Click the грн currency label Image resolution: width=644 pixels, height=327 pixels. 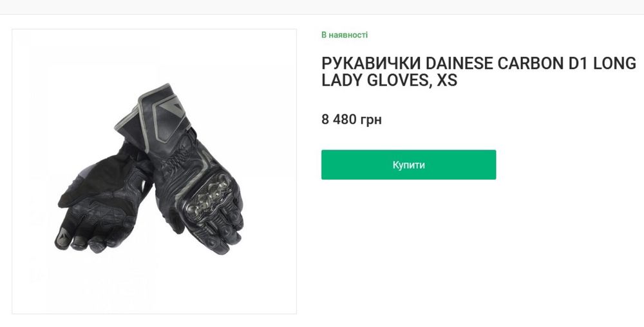[x=371, y=120]
